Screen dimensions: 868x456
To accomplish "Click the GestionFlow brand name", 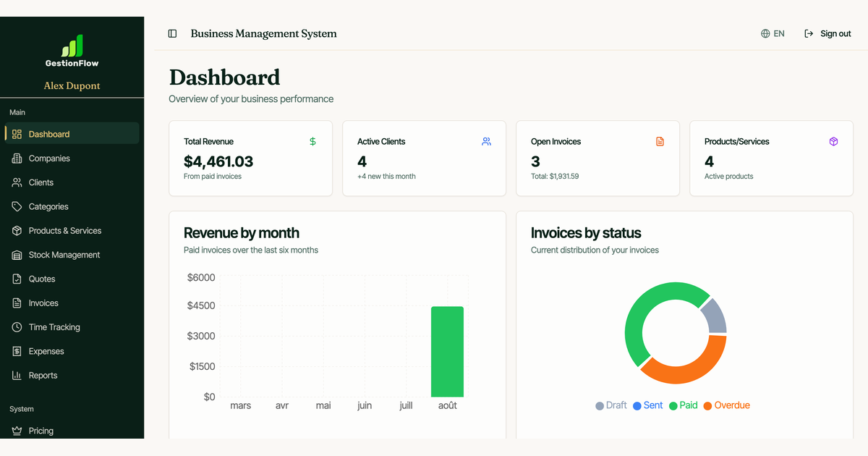I will point(72,63).
